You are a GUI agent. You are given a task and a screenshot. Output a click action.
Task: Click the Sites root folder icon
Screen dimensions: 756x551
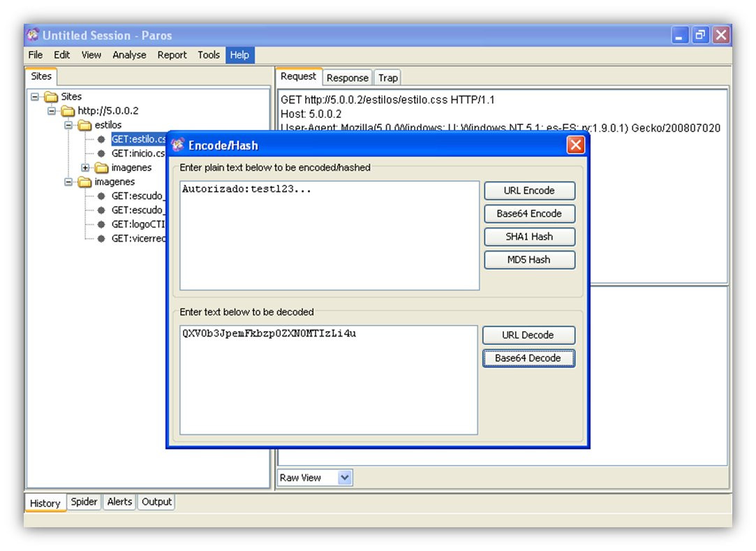tap(51, 97)
